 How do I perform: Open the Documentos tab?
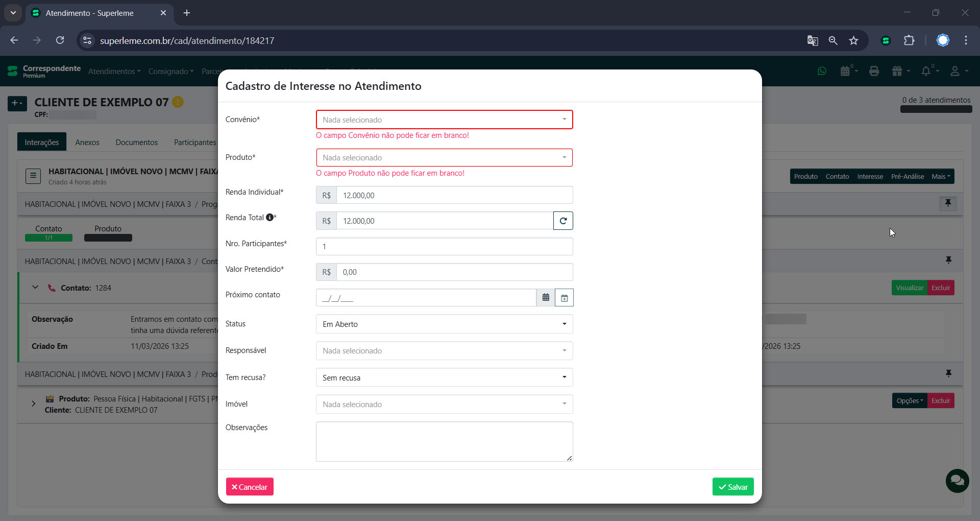[x=136, y=143]
